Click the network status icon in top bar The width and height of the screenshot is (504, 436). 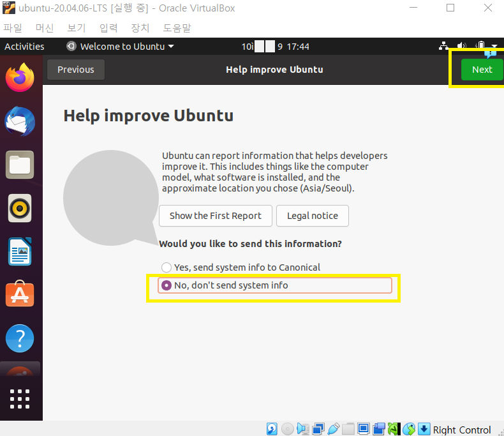pos(443,47)
